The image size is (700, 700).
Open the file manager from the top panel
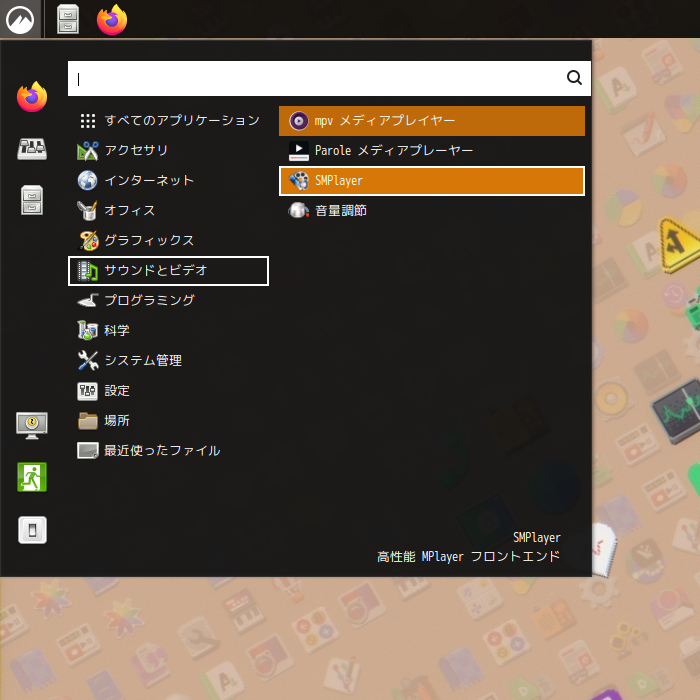click(68, 20)
